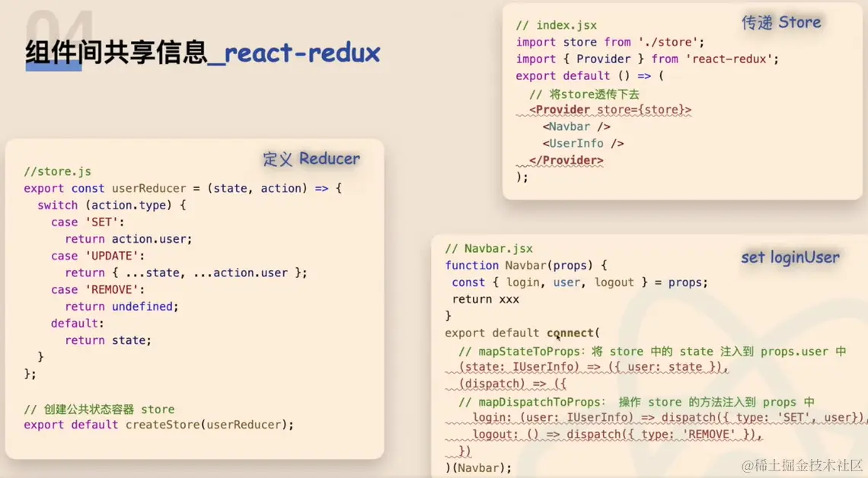Click the '<UserInfo />' JSX element

(583, 143)
